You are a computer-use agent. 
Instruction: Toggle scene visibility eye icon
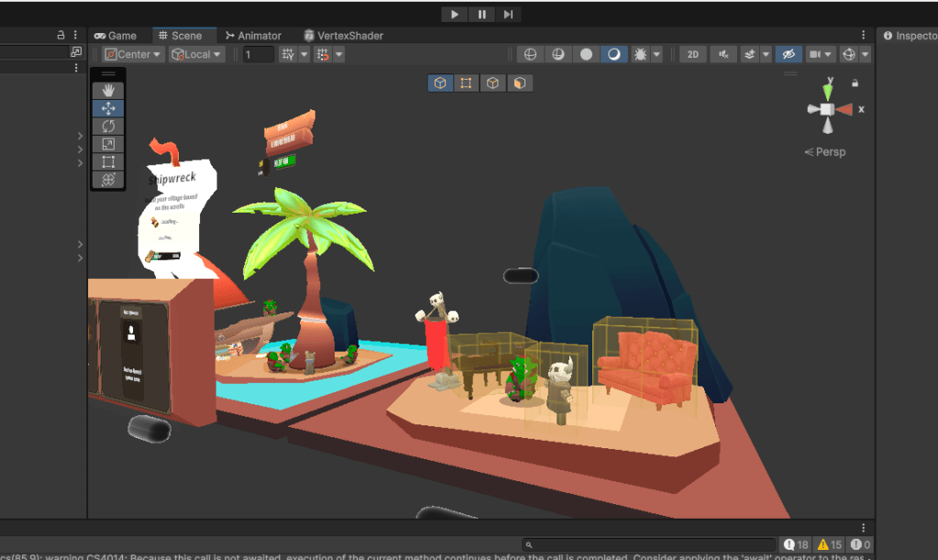coord(788,54)
